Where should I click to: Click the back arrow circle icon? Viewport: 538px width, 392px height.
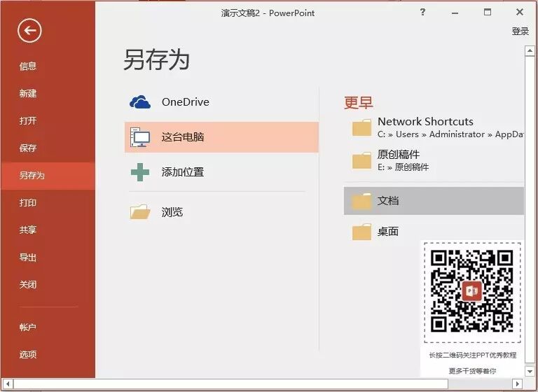29,31
